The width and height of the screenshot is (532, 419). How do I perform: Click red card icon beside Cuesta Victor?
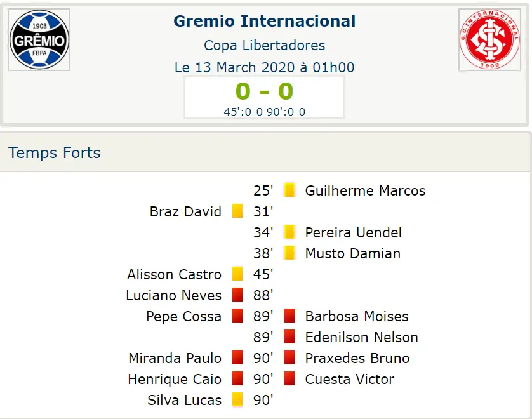coord(289,378)
